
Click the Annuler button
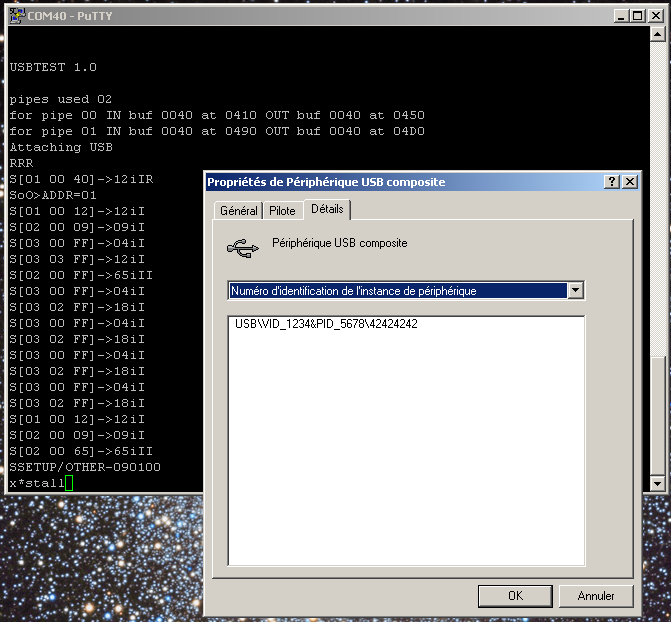tap(596, 595)
